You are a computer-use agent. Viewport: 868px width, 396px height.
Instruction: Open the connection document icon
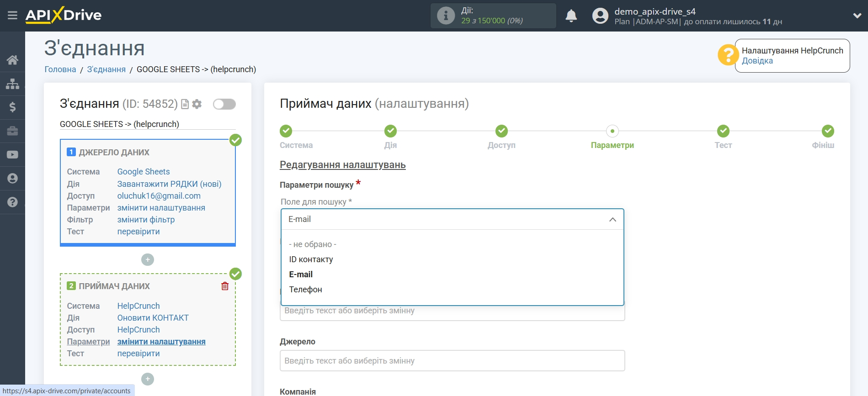click(x=185, y=105)
